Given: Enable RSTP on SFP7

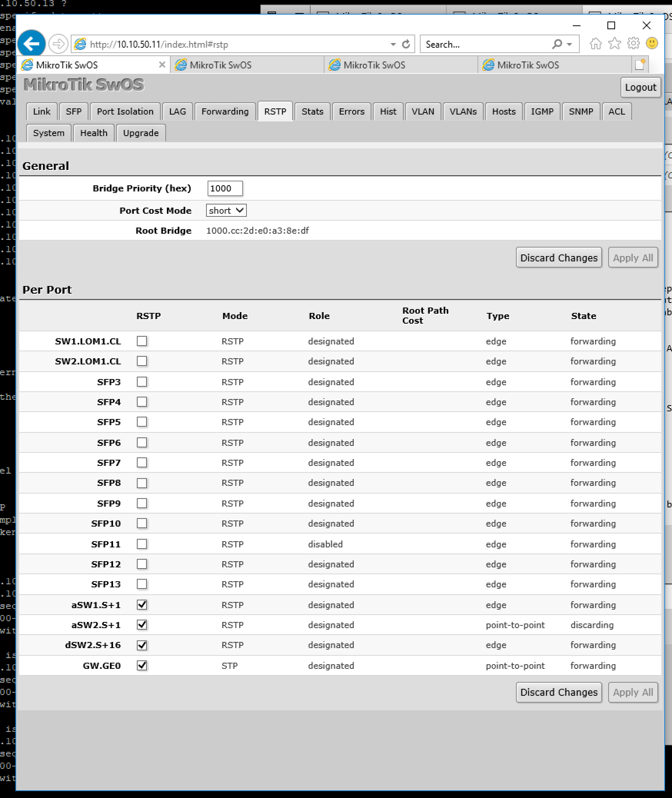Looking at the screenshot, I should coord(142,462).
